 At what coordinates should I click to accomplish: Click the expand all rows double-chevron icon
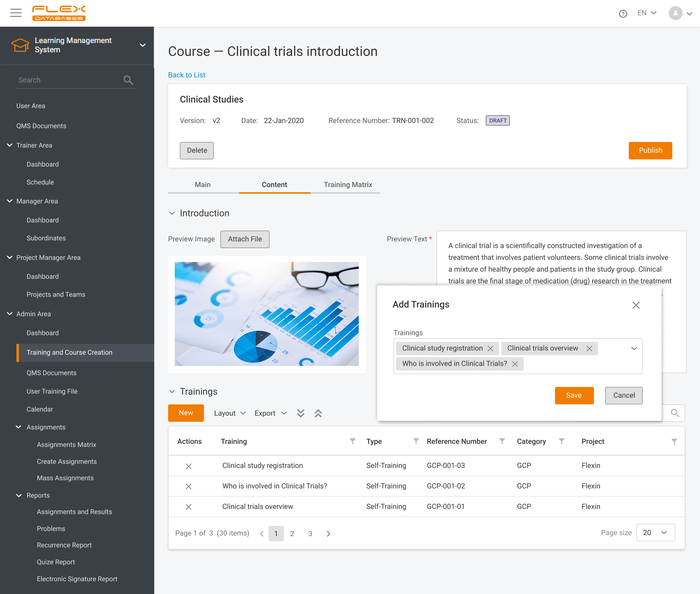pyautogui.click(x=301, y=413)
